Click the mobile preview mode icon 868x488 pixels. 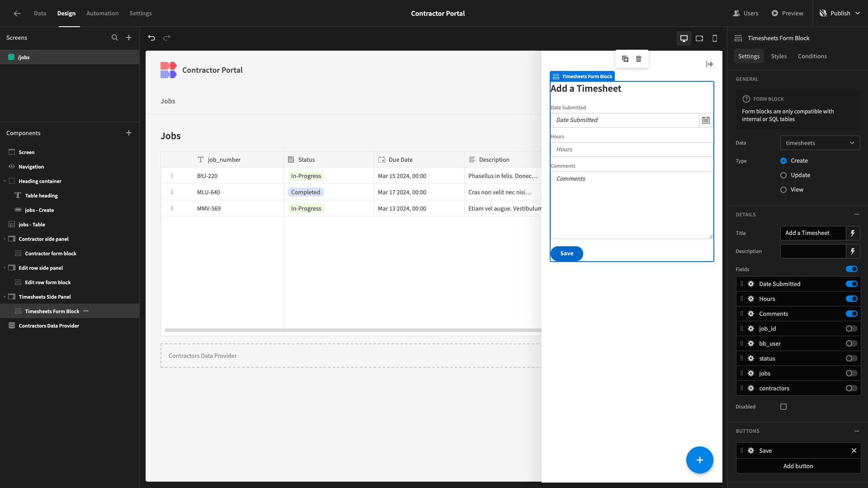[715, 38]
